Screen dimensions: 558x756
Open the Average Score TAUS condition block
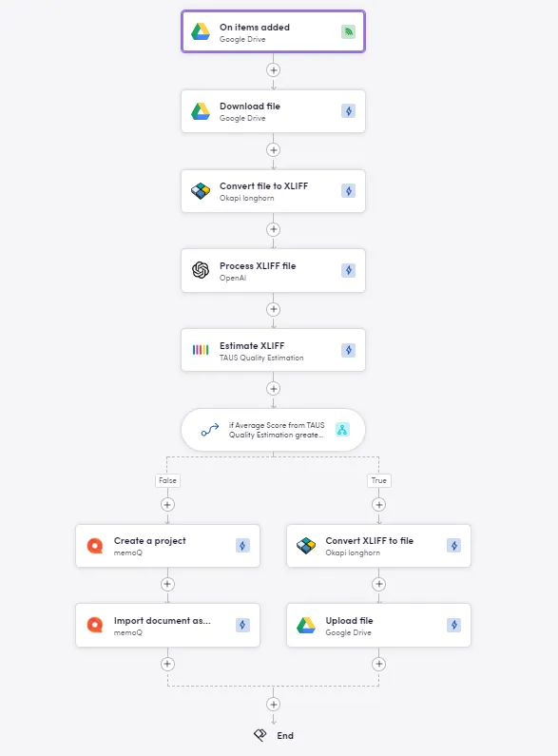point(273,430)
